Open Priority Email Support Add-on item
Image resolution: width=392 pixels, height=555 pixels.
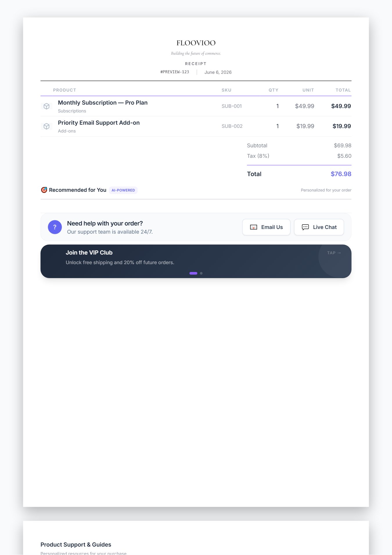click(99, 123)
